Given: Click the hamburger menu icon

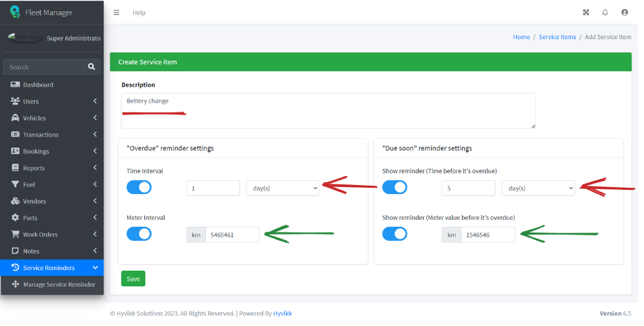Looking at the screenshot, I should (117, 13).
